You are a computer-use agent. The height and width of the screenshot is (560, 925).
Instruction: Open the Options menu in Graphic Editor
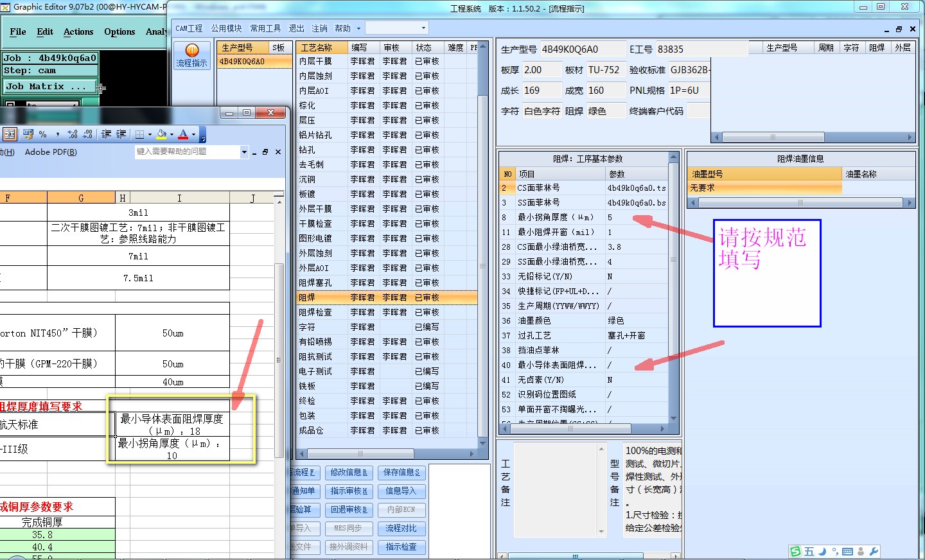119,31
